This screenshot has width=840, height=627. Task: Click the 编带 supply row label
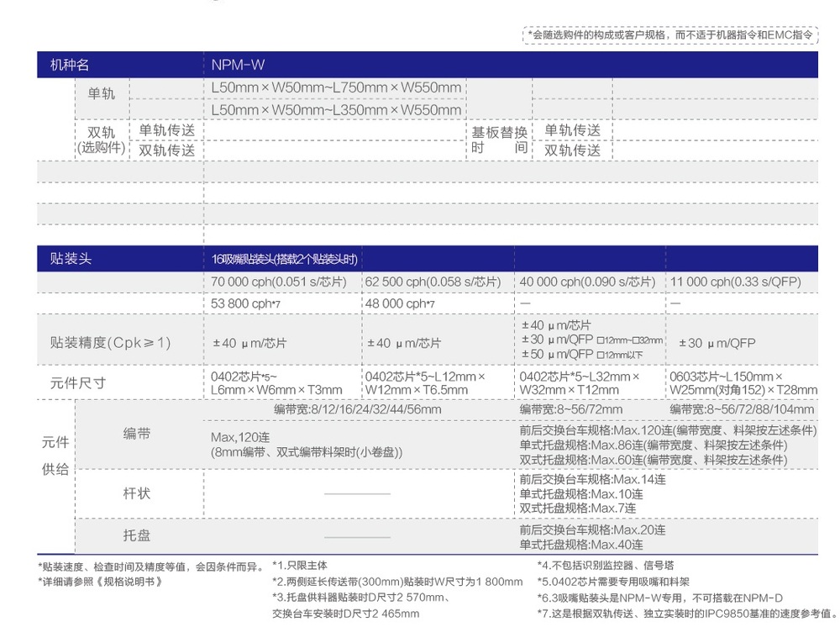click(137, 434)
